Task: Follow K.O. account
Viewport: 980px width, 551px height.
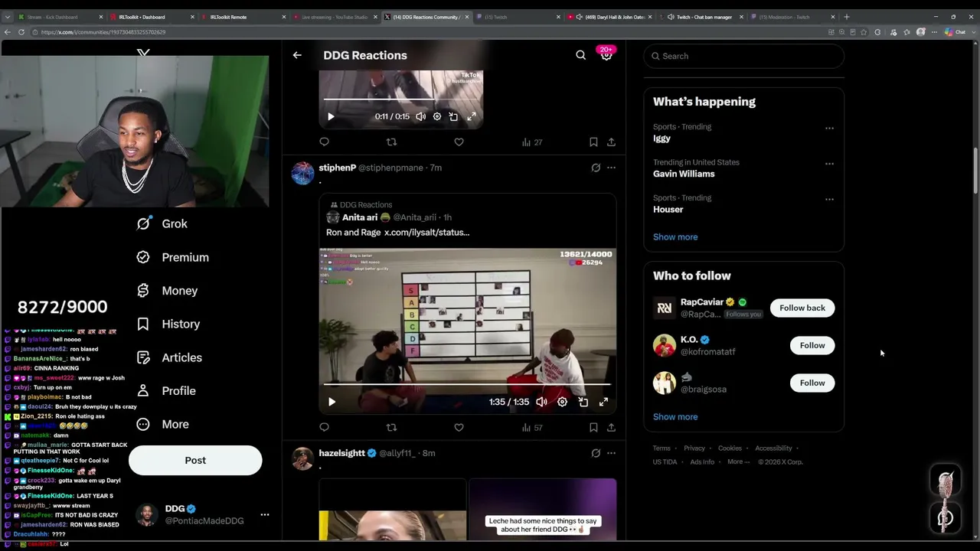Action: 812,345
